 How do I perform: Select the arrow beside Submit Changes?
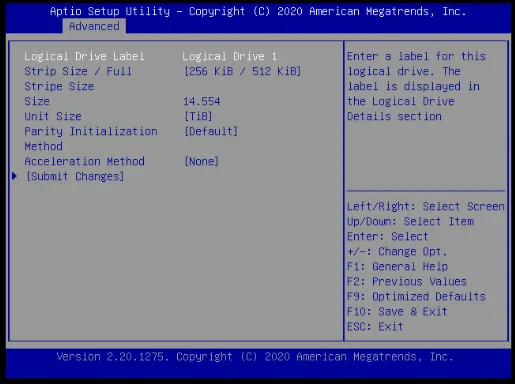click(14, 176)
